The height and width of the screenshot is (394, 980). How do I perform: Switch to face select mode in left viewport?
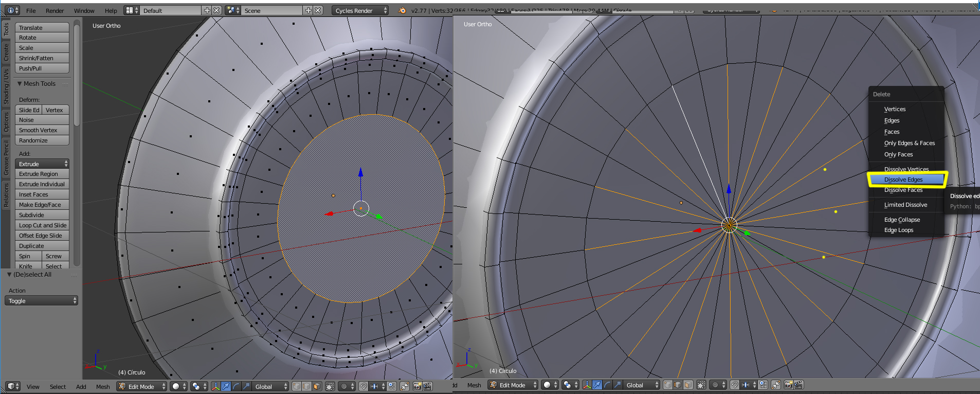click(x=316, y=386)
